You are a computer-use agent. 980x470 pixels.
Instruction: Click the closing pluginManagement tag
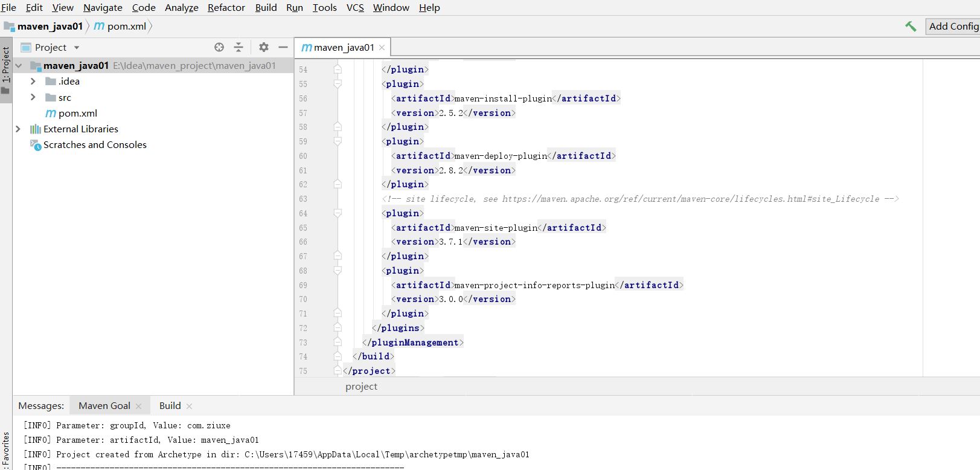(x=413, y=343)
